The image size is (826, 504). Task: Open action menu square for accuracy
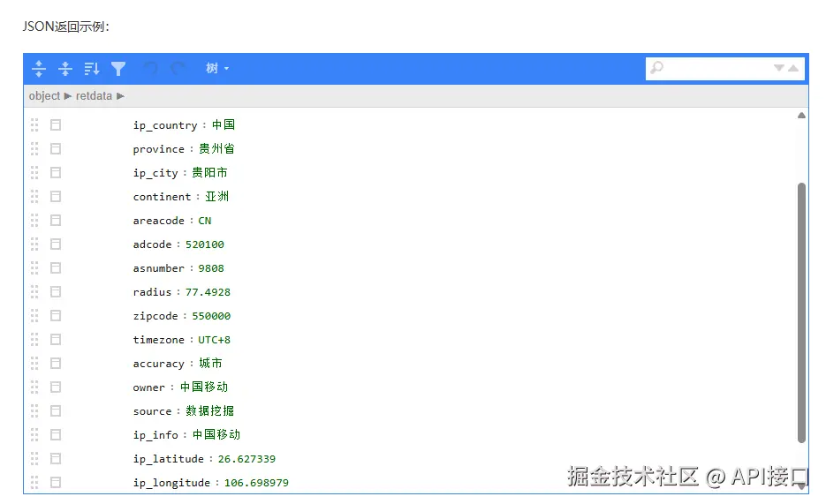(56, 364)
